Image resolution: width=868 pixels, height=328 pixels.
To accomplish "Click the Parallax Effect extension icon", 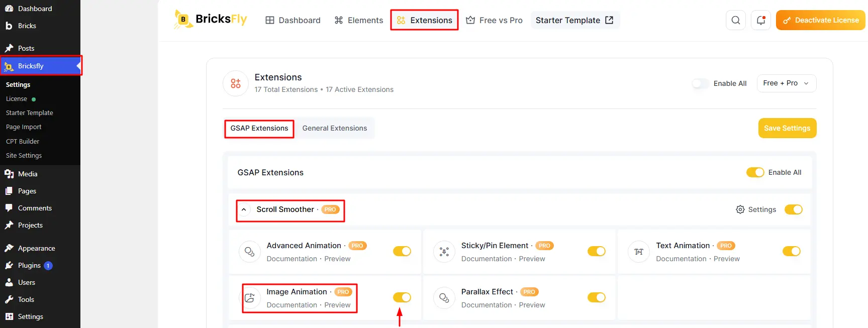I will [444, 298].
